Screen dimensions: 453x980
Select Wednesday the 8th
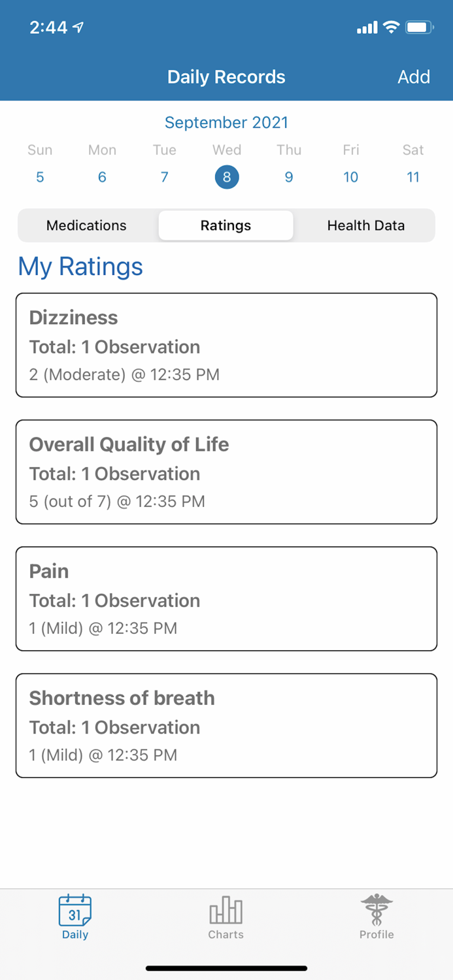point(226,176)
